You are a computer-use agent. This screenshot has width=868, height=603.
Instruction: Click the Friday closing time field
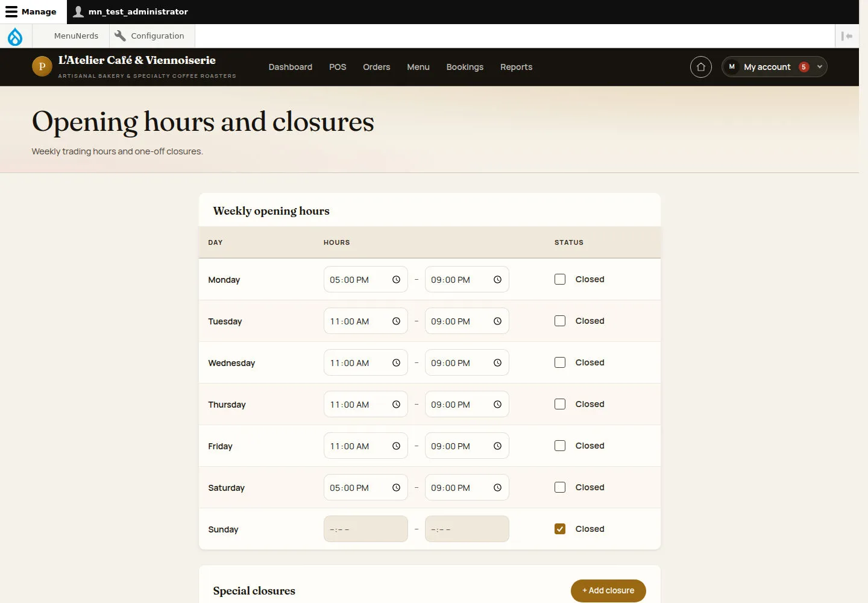pyautogui.click(x=467, y=446)
